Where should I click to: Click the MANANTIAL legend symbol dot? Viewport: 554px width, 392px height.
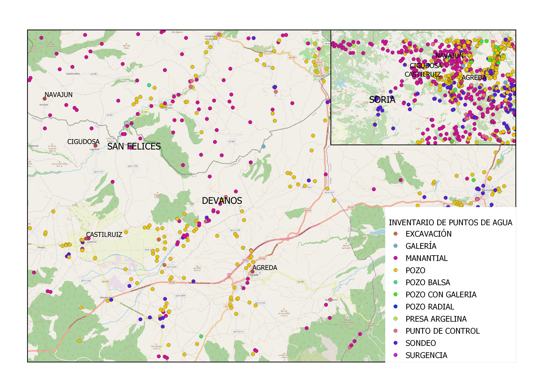[395, 258]
